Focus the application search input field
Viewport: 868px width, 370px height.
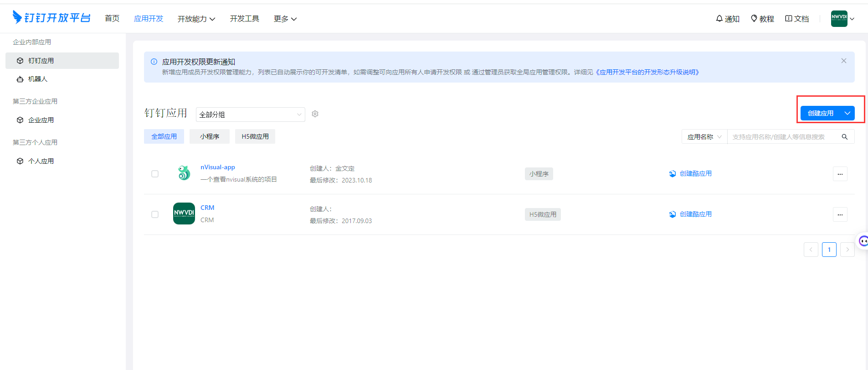[x=784, y=137]
